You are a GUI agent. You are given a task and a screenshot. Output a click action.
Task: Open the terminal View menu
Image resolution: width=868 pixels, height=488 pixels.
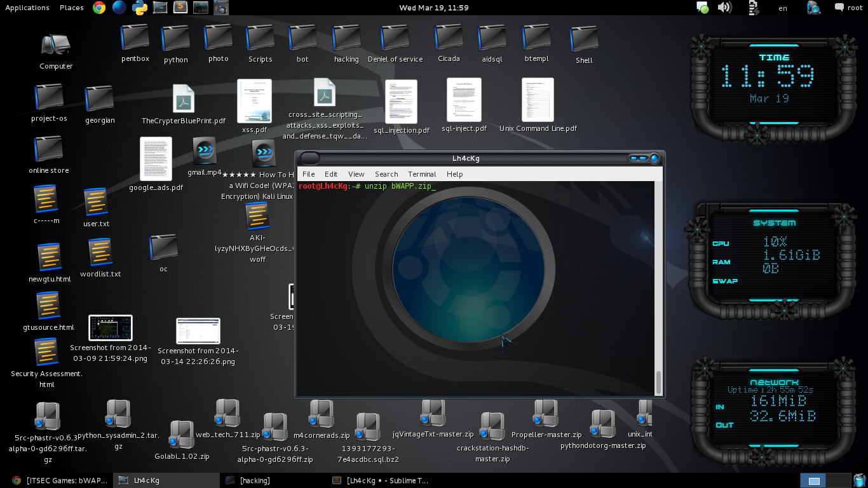point(356,174)
